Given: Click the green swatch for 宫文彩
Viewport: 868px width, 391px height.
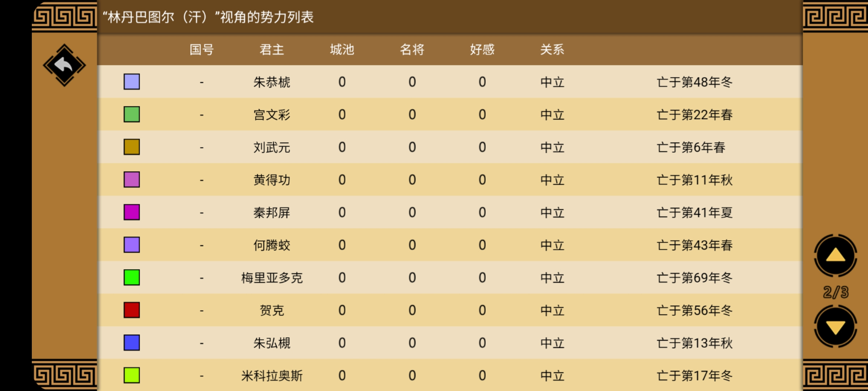Looking at the screenshot, I should pos(132,114).
